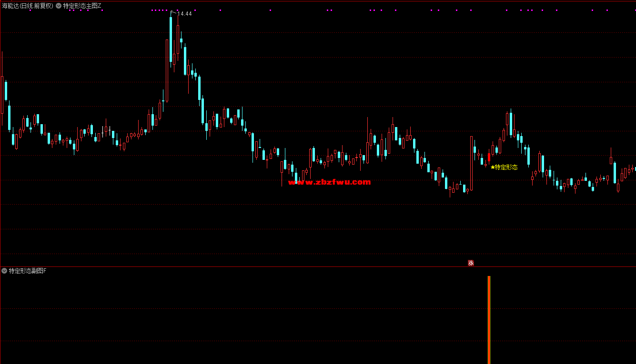This screenshot has height=364, width=636.
Task: Open the indicator menu beside 特定形态副图F
Action: pyautogui.click(x=4, y=271)
